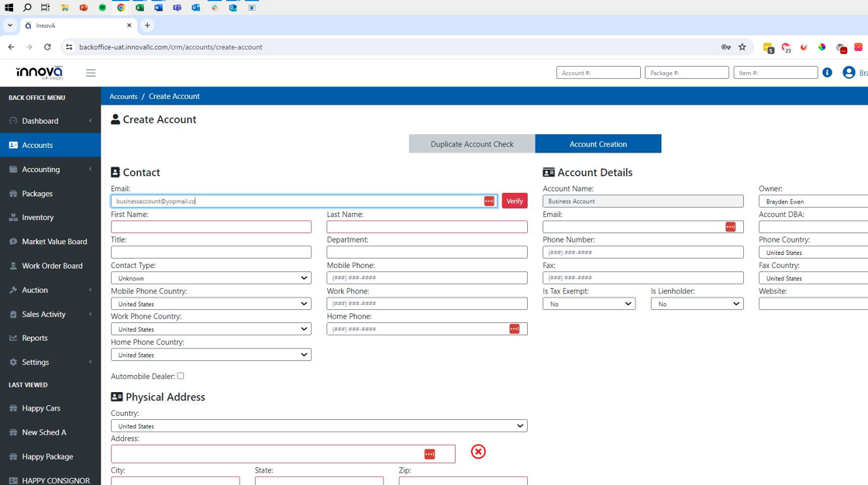Viewport: 868px width, 485px height.
Task: Click the Accounts breadcrumb link
Action: (123, 96)
